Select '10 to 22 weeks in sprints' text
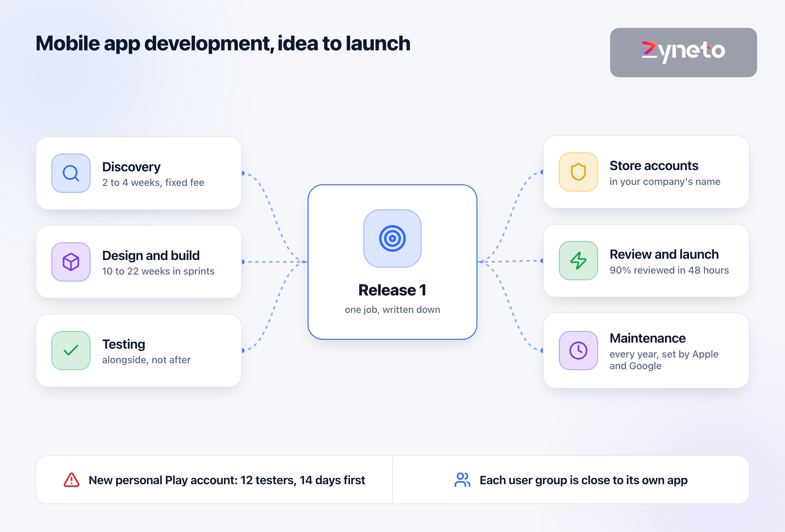The image size is (785, 532). tap(158, 271)
